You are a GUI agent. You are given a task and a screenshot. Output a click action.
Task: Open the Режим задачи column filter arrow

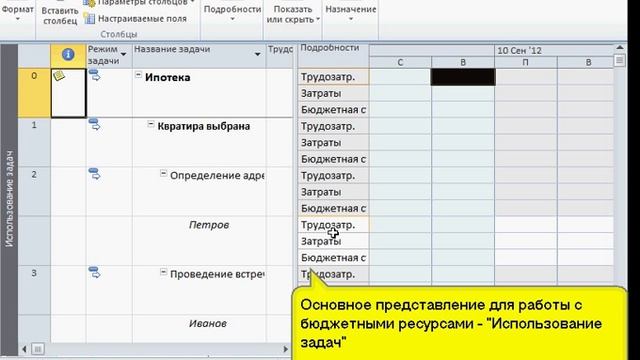coord(123,54)
